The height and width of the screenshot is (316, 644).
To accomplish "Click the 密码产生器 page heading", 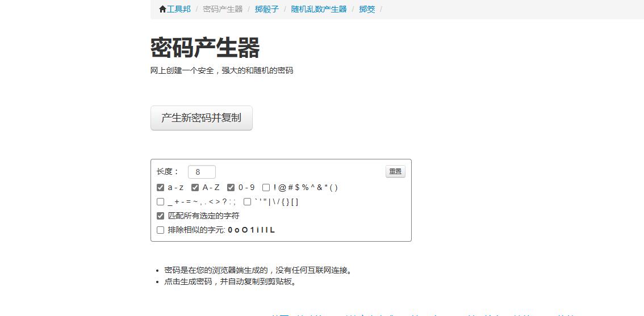I will pyautogui.click(x=205, y=48).
